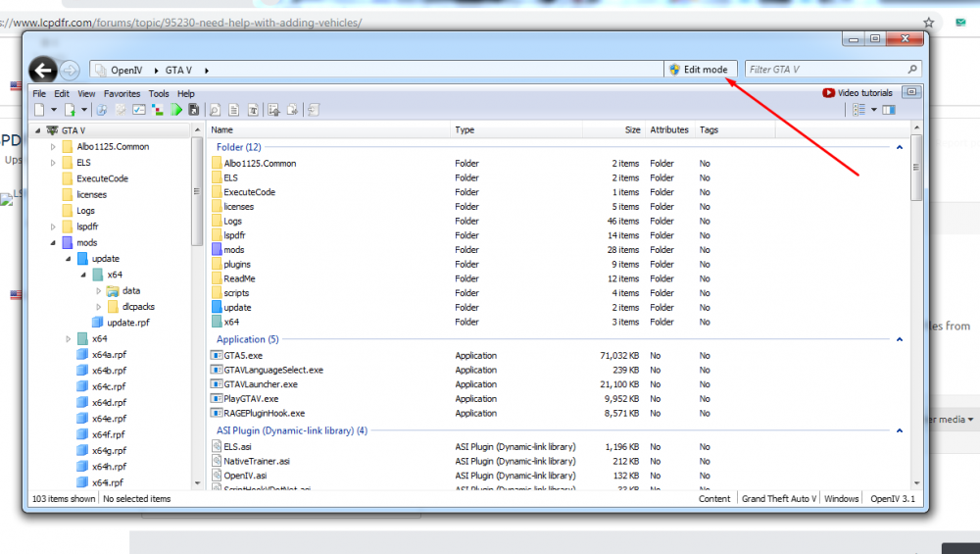Collapse the Application (5) group
980x554 pixels.
click(900, 339)
